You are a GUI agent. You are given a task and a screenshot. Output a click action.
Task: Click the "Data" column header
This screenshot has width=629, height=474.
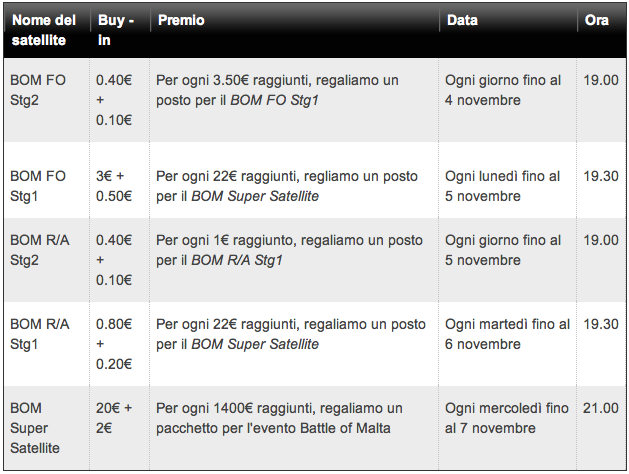(x=462, y=20)
